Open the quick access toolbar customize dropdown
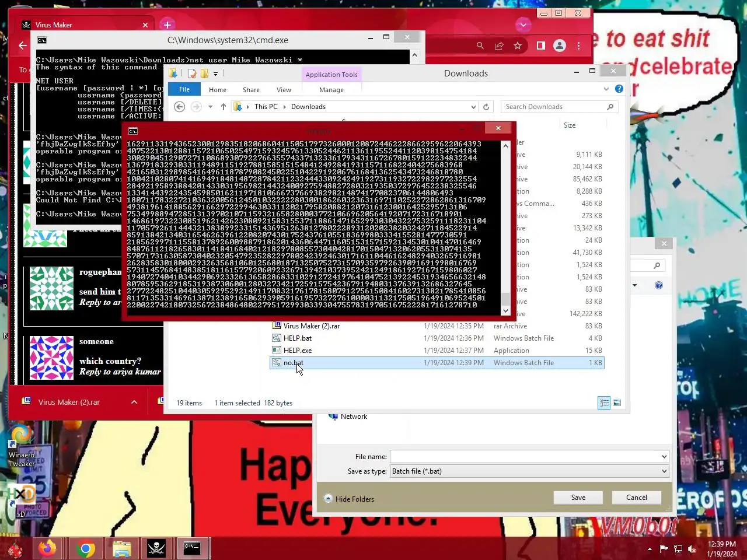 215,74
